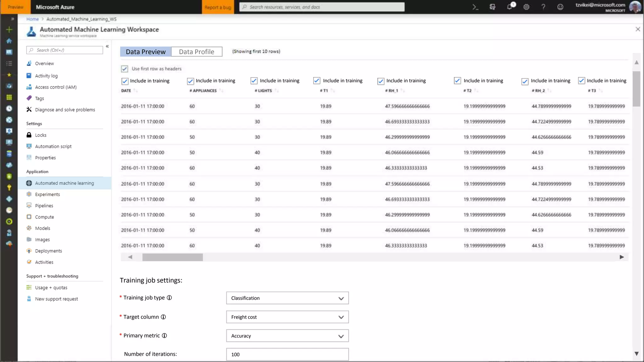Uncheck Include in training for T1
This screenshot has height=362, width=644.
tap(317, 81)
